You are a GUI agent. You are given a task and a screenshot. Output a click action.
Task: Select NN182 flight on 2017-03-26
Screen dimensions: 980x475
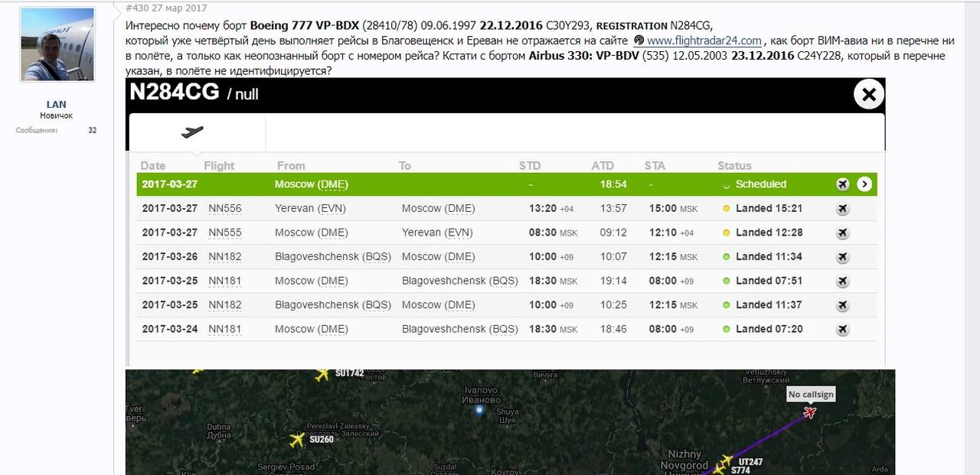[x=225, y=256]
